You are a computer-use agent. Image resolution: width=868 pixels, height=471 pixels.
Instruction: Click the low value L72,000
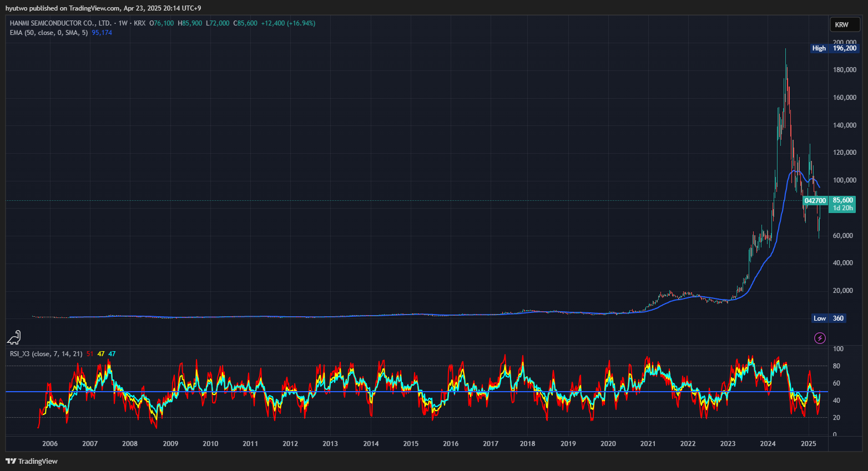[218, 23]
